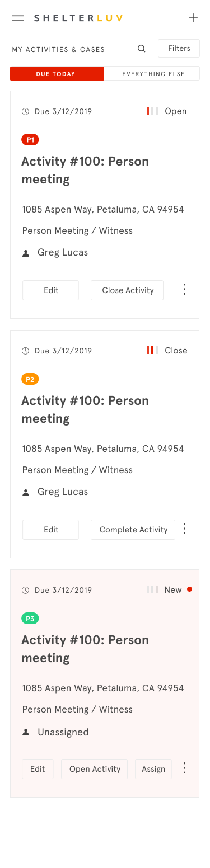Open the P3 card's Activity #100 title

pos(85,649)
